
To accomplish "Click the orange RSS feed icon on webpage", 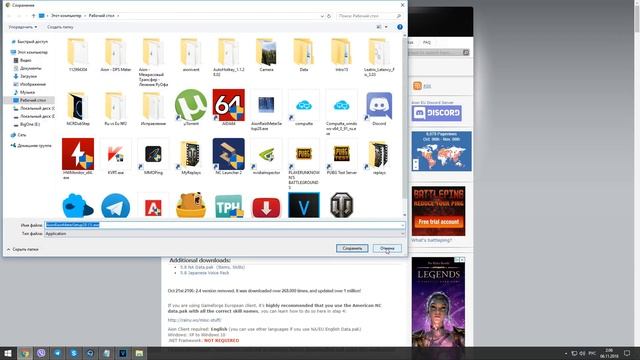I will (417, 86).
